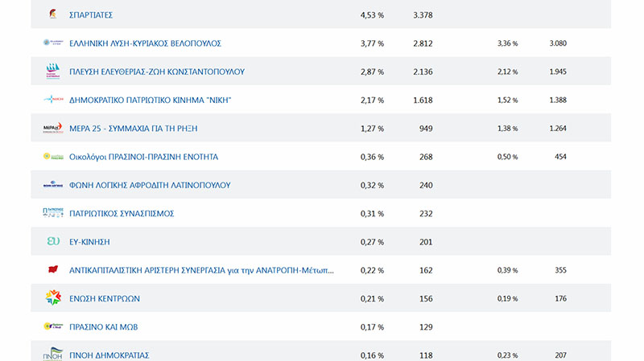Click the ΠΡΑΣΙΝΟ ΚΑΙ ΜΩΒ party logo
644x361 pixels.
tap(52, 326)
